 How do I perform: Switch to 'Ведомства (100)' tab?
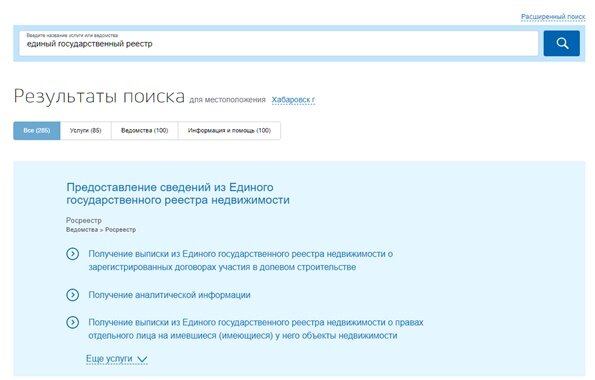click(145, 131)
